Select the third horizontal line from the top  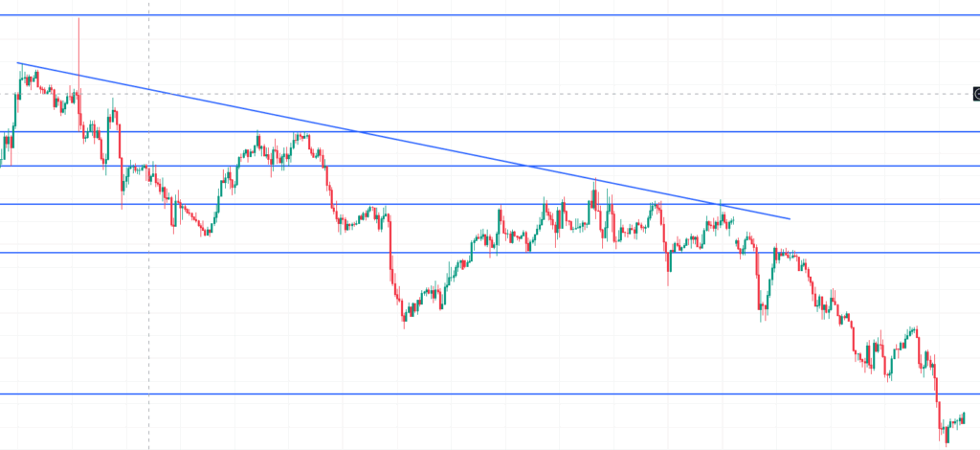[x=574, y=166]
